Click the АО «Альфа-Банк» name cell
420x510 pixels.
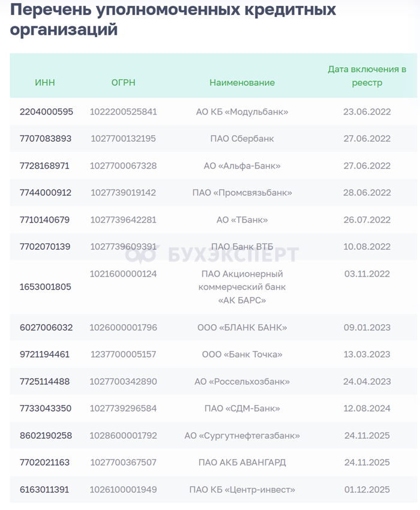pos(242,166)
